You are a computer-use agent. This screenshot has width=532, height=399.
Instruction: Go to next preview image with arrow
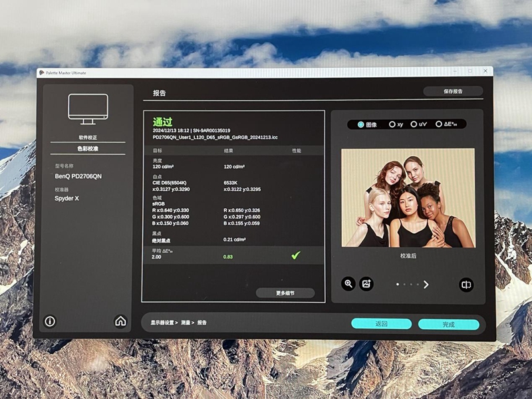(x=426, y=285)
